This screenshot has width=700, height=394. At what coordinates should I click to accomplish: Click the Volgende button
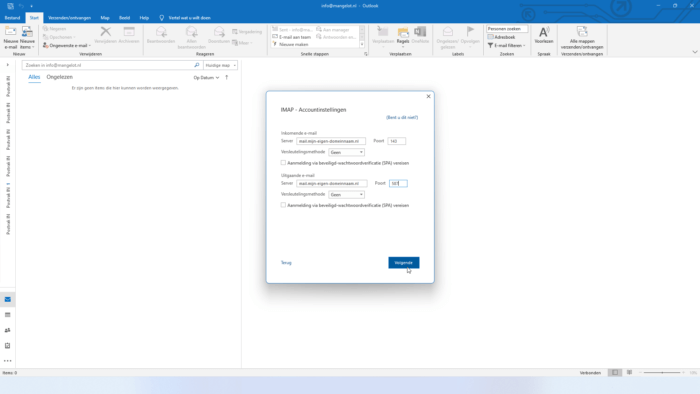pyautogui.click(x=404, y=263)
